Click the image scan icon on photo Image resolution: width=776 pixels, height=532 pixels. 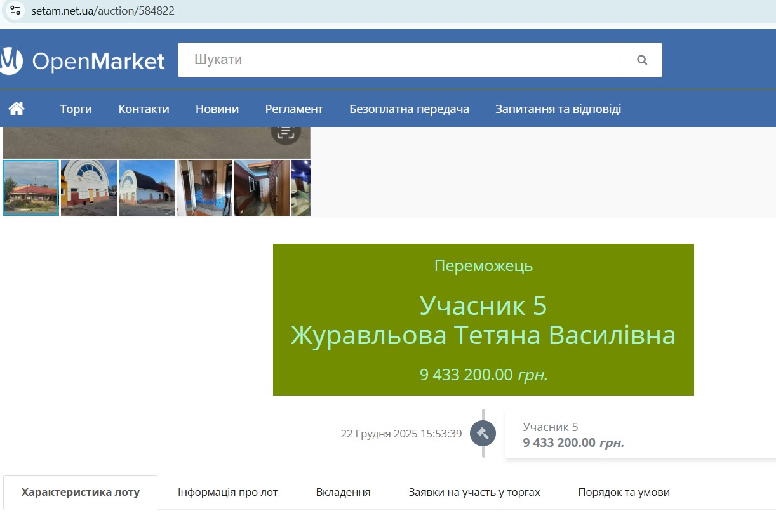[x=286, y=132]
